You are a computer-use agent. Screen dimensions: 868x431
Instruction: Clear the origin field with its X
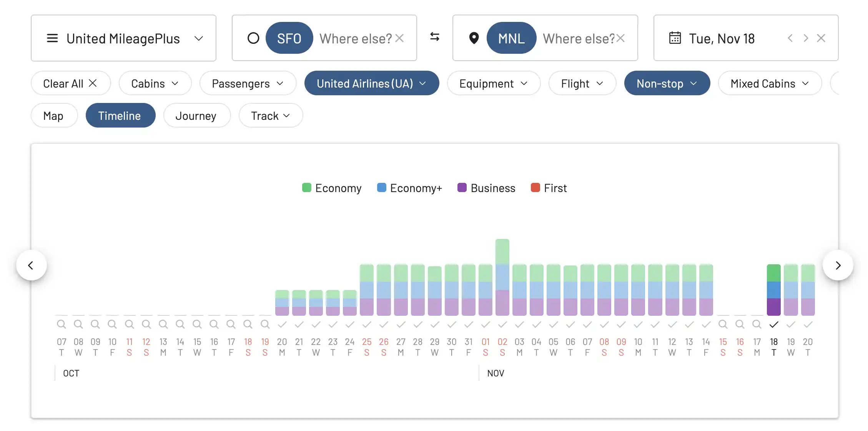400,38
